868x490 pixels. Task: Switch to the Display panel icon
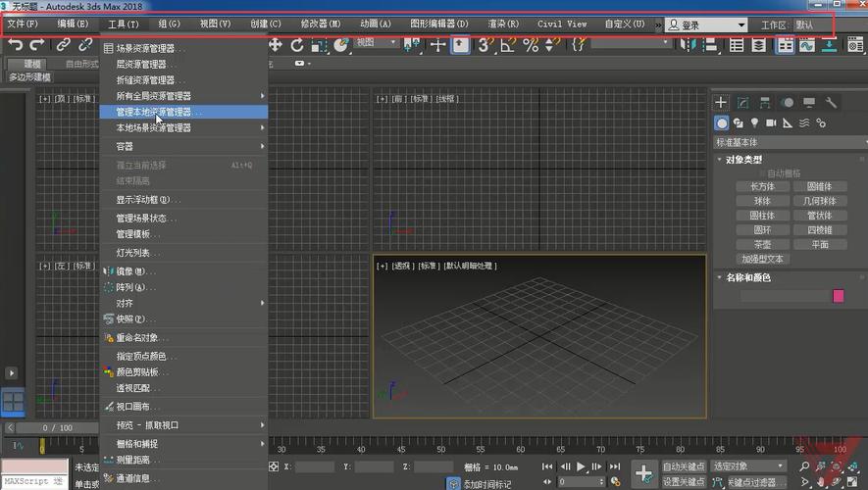pos(809,102)
